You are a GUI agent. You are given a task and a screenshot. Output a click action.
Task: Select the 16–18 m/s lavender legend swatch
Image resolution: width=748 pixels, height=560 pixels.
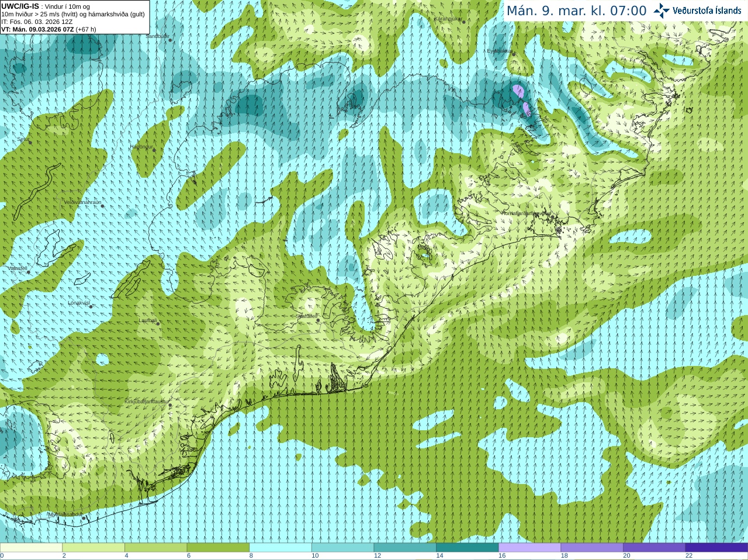529,548
